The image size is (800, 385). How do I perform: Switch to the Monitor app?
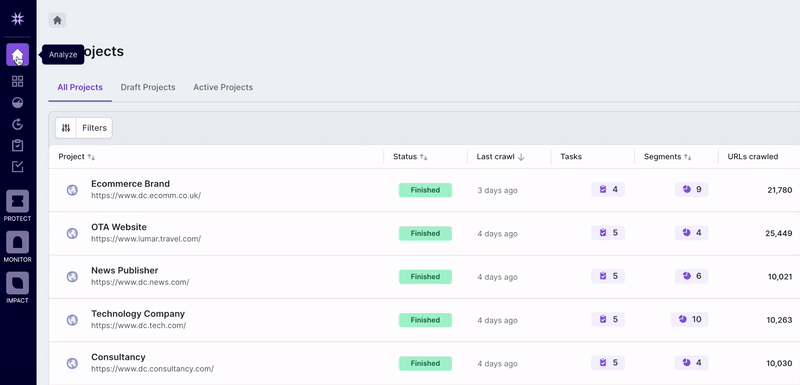pyautogui.click(x=17, y=247)
